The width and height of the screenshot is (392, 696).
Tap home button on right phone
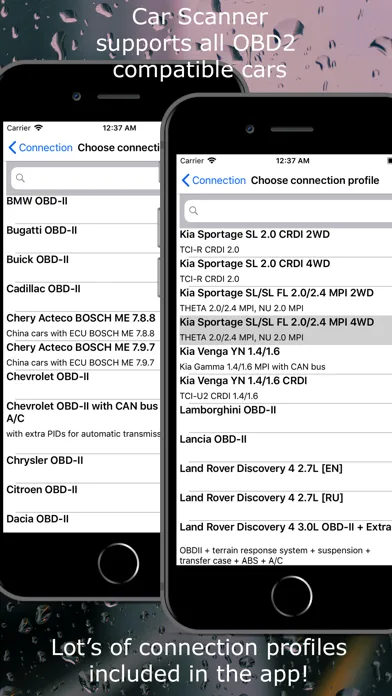click(292, 596)
